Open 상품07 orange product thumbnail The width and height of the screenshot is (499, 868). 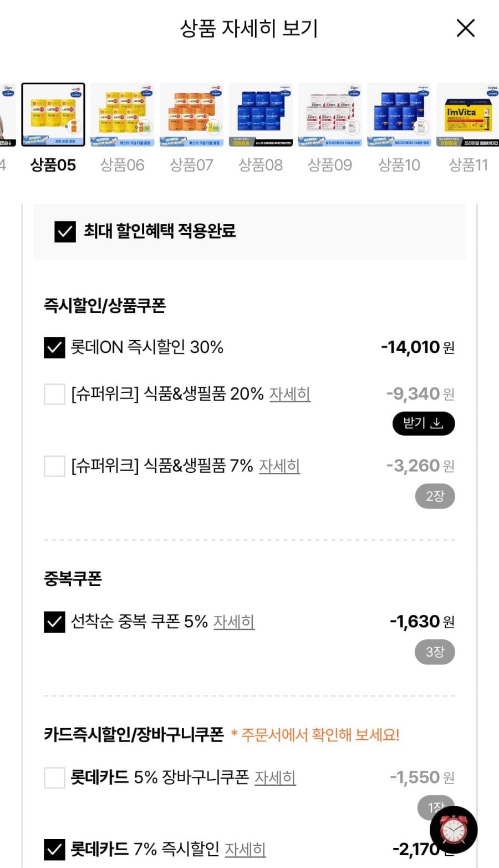191,115
